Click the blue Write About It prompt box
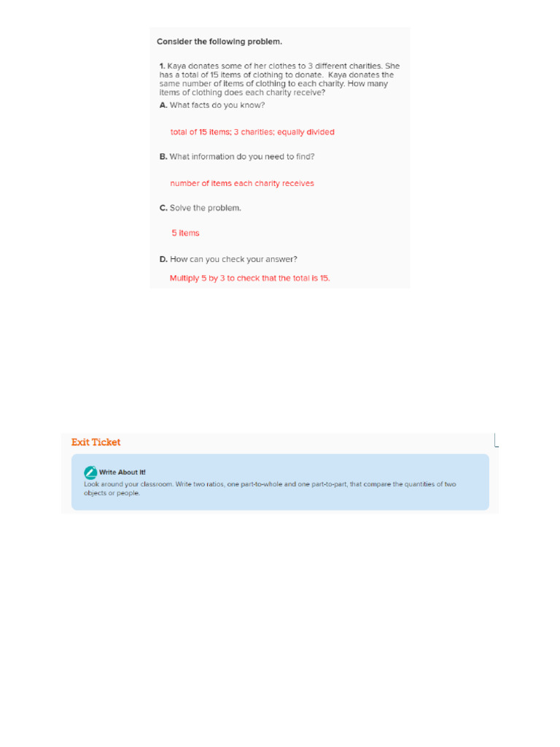Screen dimensions: 560x747 point(280,482)
